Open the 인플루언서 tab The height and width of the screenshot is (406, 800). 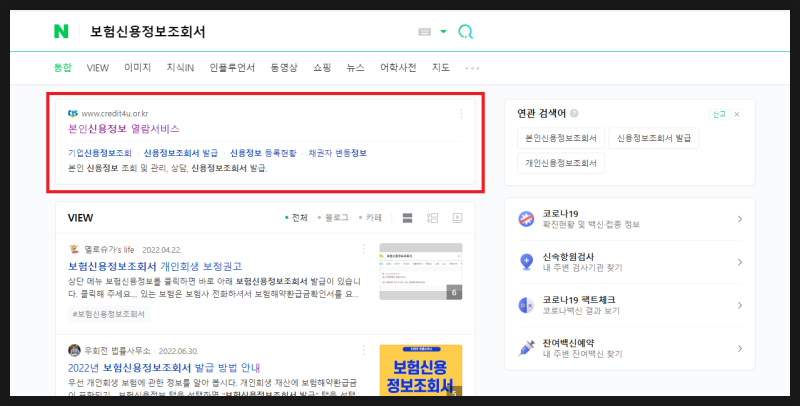232,67
